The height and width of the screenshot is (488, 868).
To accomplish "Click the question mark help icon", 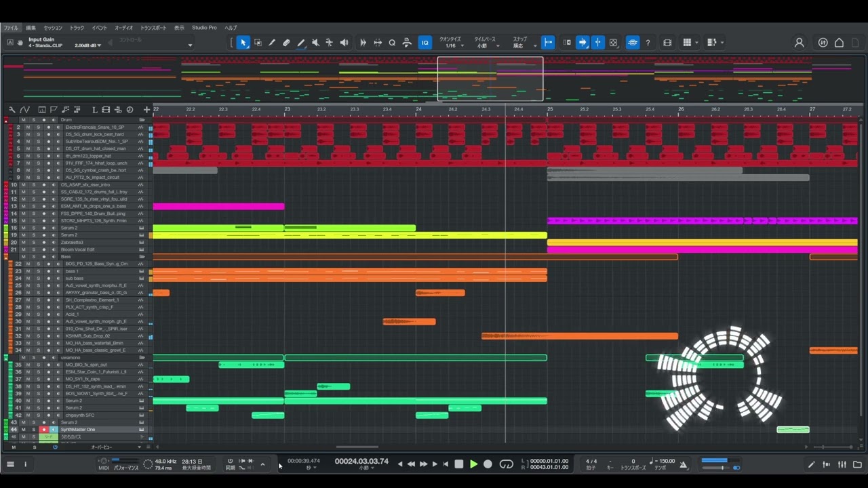I will pyautogui.click(x=648, y=43).
